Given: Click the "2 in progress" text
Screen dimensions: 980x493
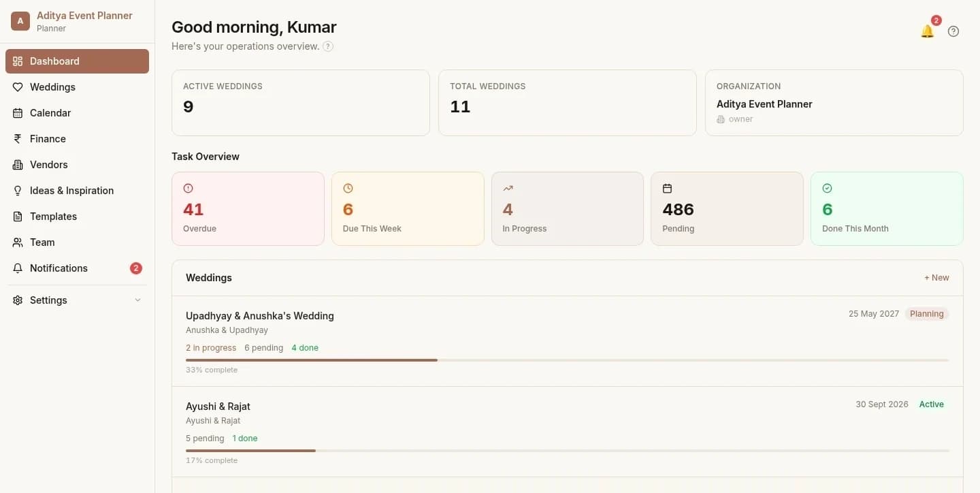Looking at the screenshot, I should (211, 348).
